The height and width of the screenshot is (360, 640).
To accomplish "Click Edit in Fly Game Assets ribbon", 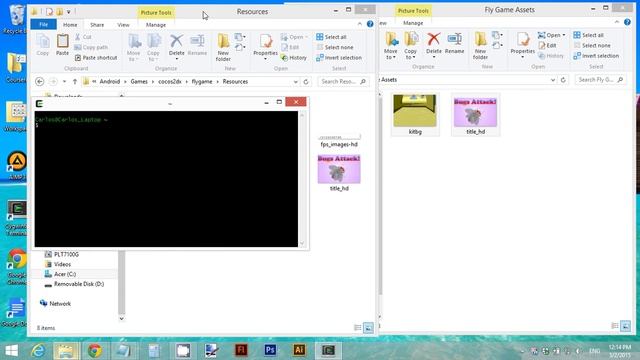I will 548,46.
